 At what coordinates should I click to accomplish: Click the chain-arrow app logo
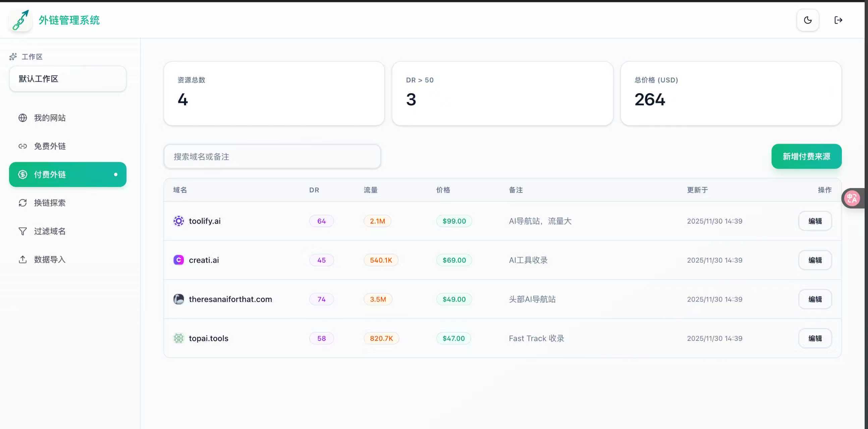20,20
